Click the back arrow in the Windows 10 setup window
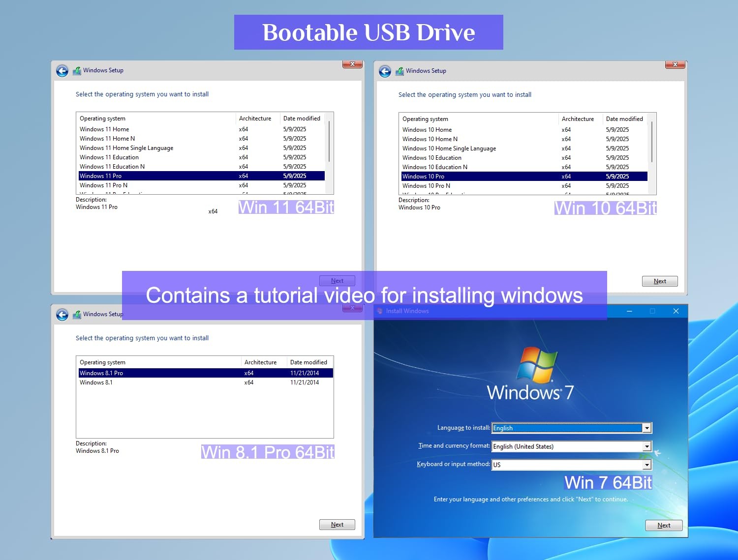The width and height of the screenshot is (738, 560). click(385, 72)
